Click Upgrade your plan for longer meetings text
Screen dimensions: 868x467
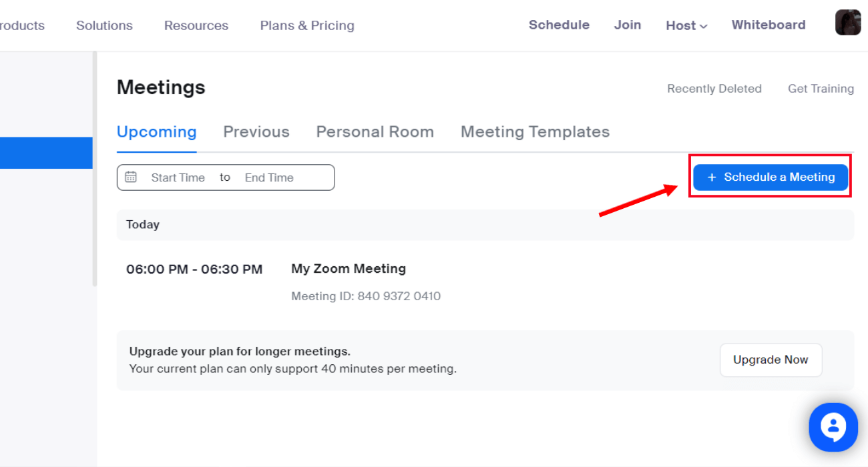(x=240, y=352)
